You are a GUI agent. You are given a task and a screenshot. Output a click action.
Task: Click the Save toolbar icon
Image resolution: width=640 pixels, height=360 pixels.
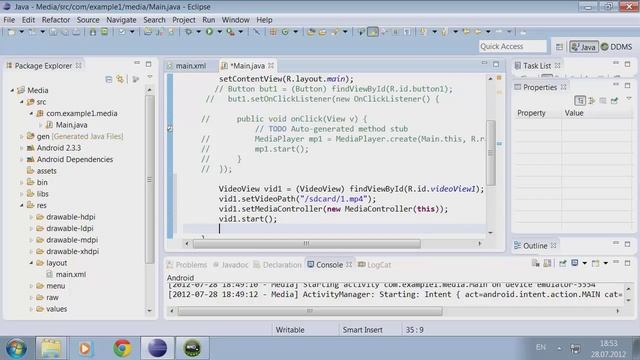click(x=53, y=31)
